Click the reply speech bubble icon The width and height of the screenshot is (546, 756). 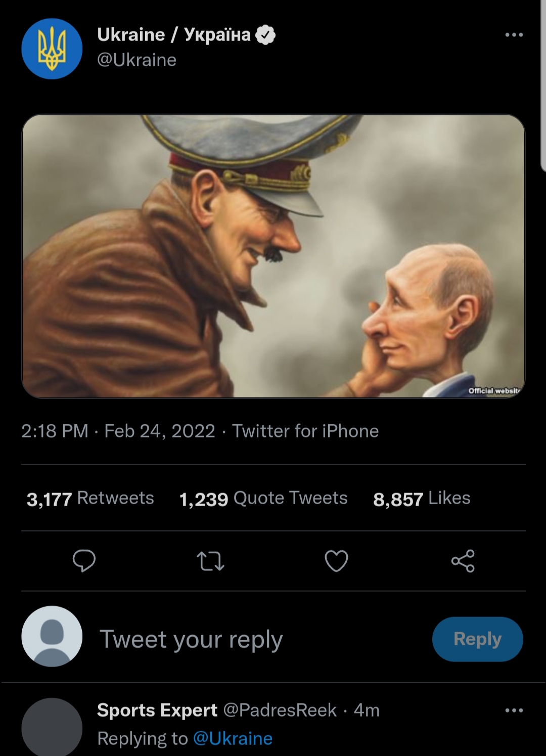[x=84, y=561]
